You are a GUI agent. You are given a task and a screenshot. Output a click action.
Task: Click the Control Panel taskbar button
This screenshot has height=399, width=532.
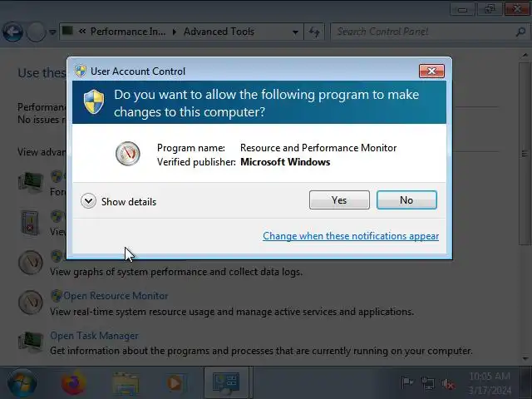point(226,383)
